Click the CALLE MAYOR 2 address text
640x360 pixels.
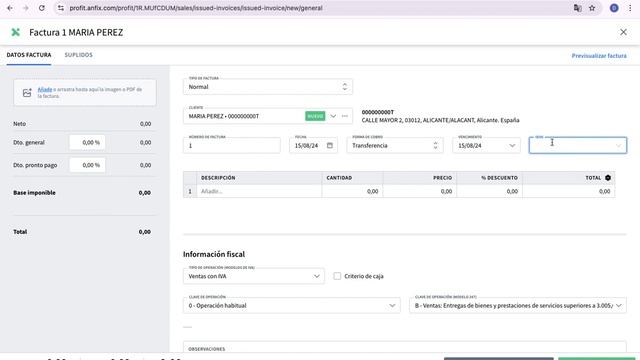pyautogui.click(x=440, y=120)
